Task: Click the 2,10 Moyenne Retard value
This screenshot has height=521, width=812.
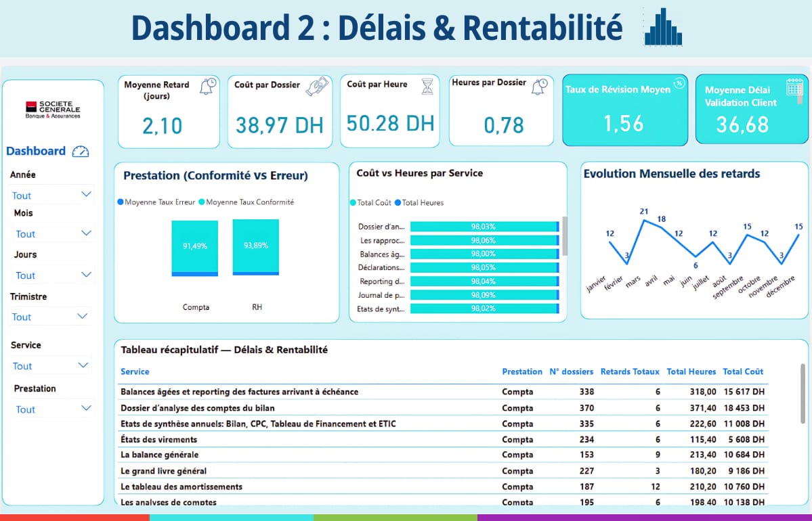Action: [x=162, y=126]
